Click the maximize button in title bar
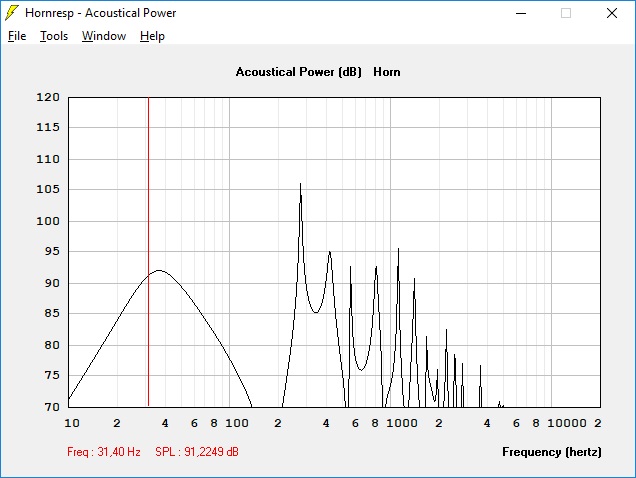Image resolution: width=636 pixels, height=478 pixels. click(x=566, y=13)
